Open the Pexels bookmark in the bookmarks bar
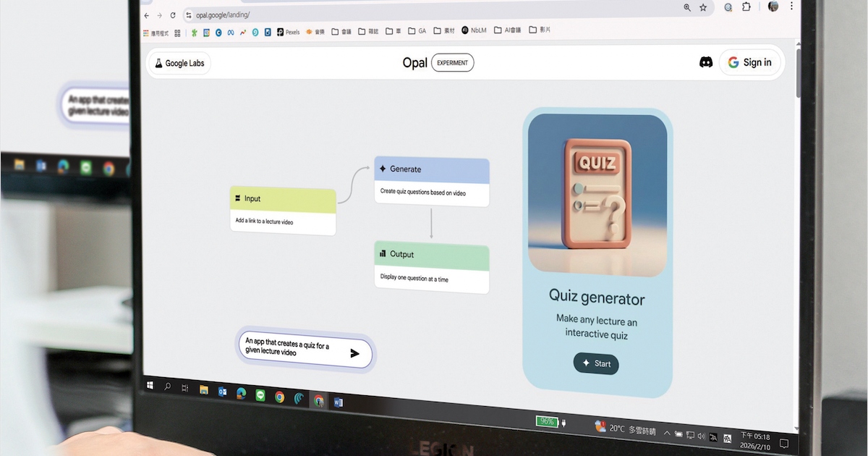 click(288, 31)
